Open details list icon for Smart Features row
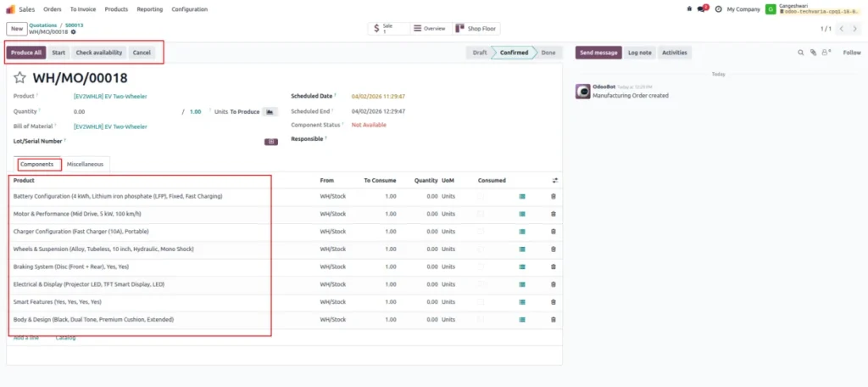868x387 pixels. tap(522, 302)
